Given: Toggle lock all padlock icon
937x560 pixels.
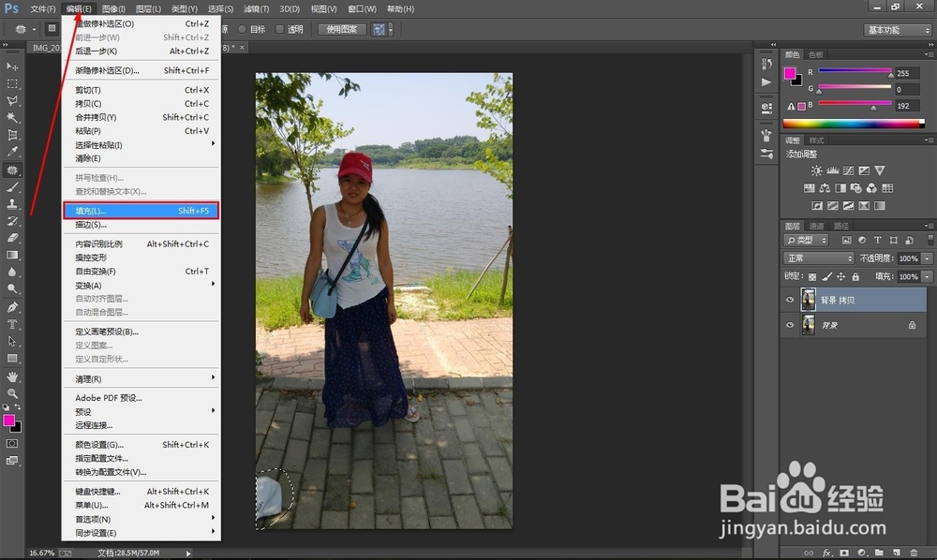Looking at the screenshot, I should point(855,276).
